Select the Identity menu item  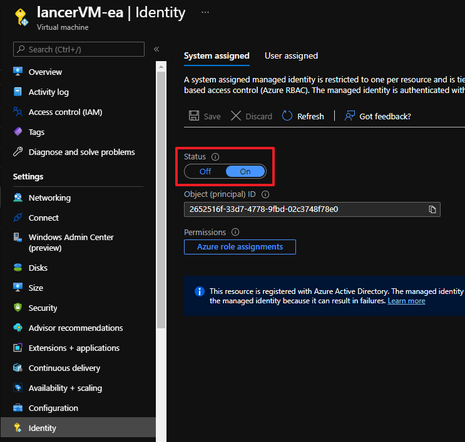78,428
